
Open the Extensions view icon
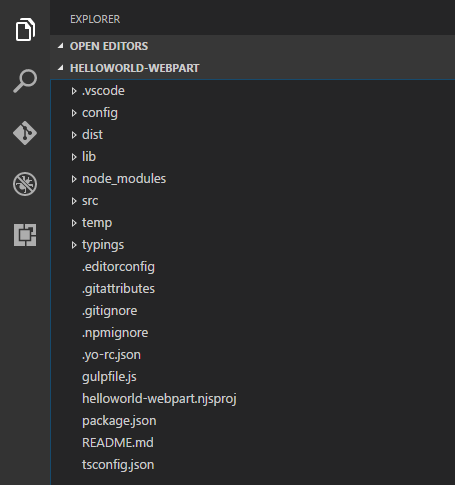click(25, 235)
